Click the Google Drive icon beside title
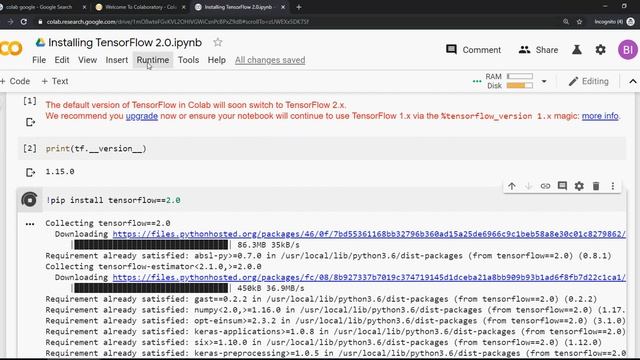The width and height of the screenshot is (640, 360). point(40,42)
